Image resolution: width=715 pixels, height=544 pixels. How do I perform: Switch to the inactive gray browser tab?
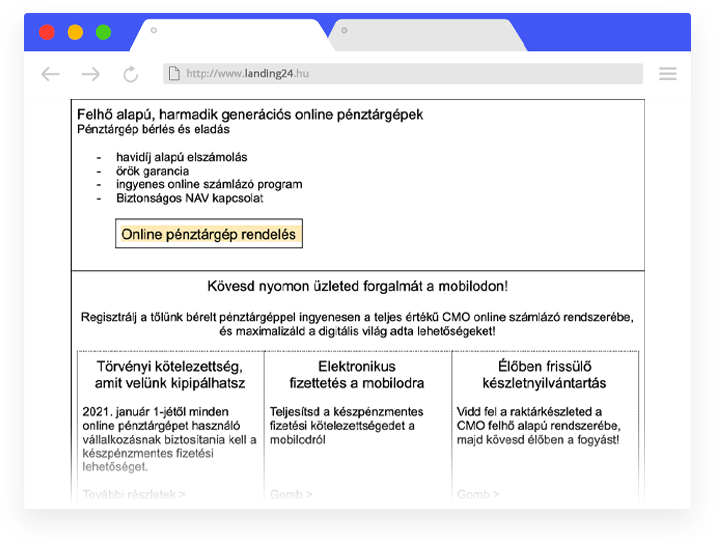pyautogui.click(x=425, y=35)
